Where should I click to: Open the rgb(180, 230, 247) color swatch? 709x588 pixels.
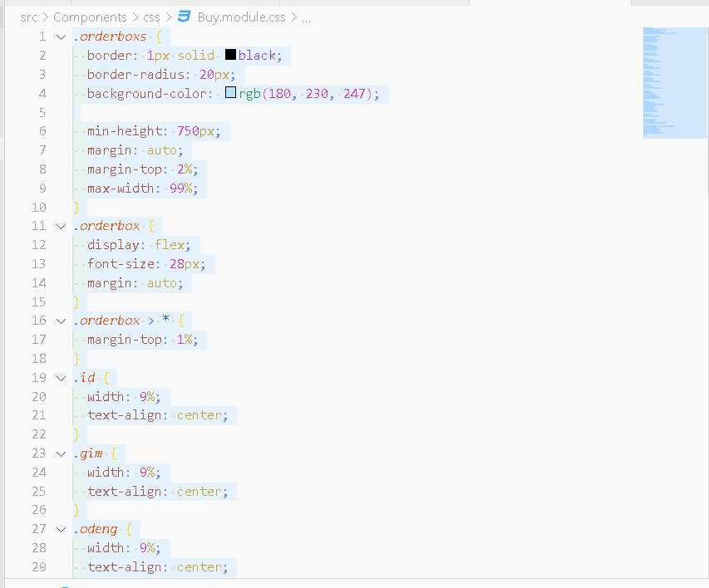click(230, 93)
